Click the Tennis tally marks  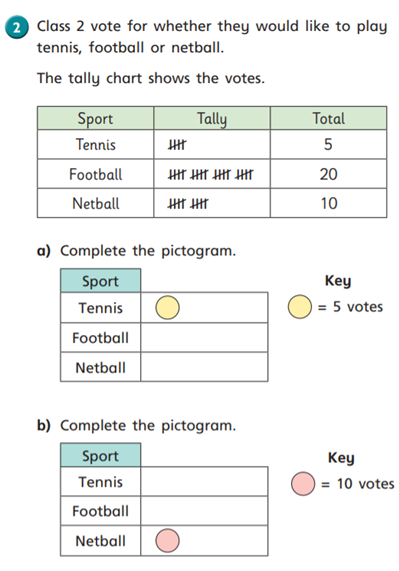(177, 145)
